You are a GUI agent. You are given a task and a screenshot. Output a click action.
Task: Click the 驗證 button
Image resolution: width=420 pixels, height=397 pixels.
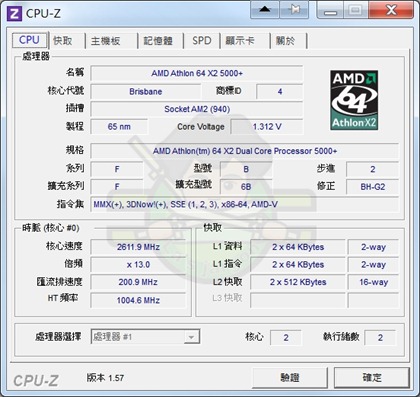click(x=290, y=377)
